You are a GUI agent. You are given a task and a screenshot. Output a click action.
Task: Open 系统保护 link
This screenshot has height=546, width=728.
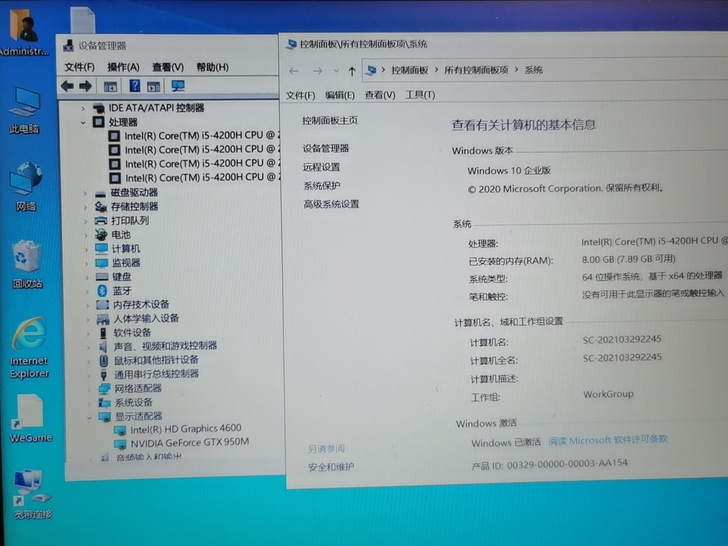[322, 186]
